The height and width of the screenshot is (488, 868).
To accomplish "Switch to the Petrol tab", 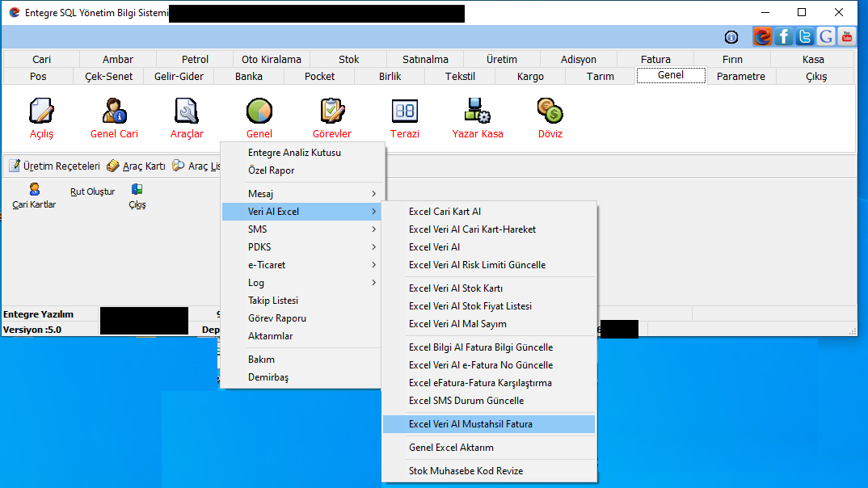I will coord(195,59).
